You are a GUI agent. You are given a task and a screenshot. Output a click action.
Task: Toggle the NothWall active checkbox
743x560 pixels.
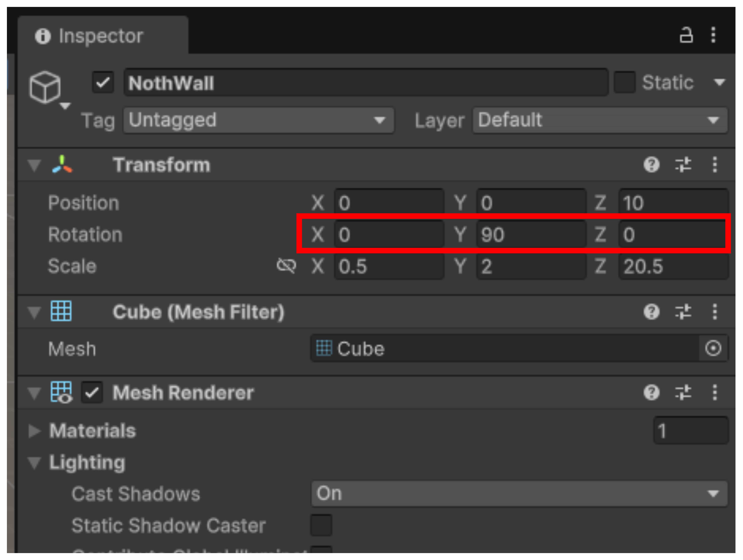coord(103,82)
